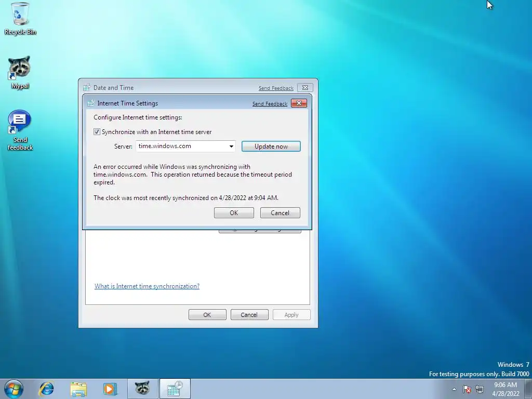Click the Update now button

(271, 146)
